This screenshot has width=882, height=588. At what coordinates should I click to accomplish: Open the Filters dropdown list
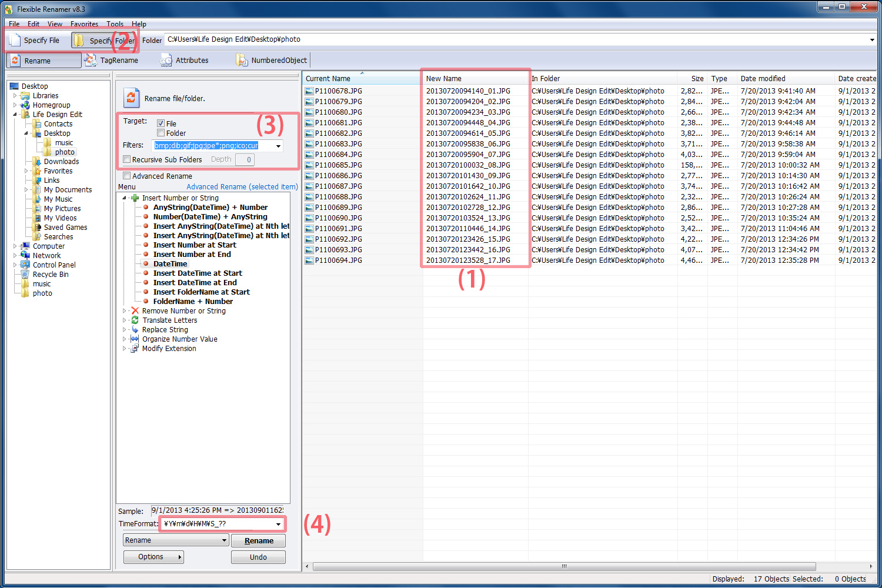[x=278, y=145]
